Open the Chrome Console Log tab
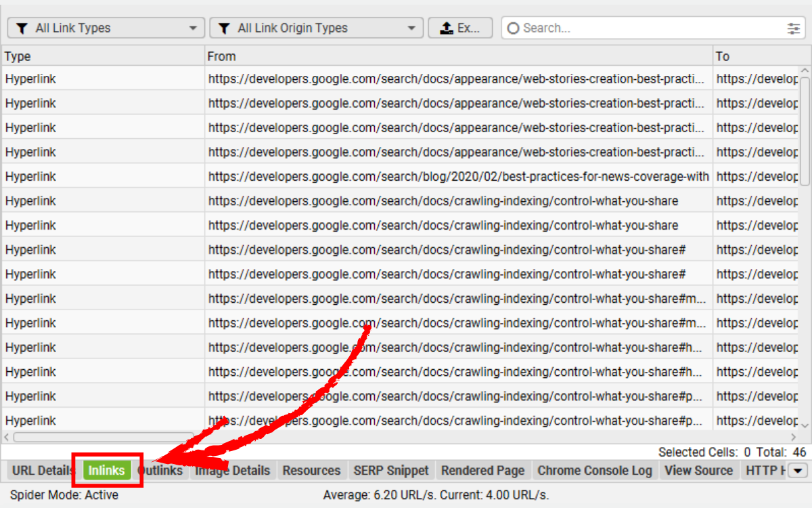This screenshot has height=508, width=812. (x=594, y=470)
